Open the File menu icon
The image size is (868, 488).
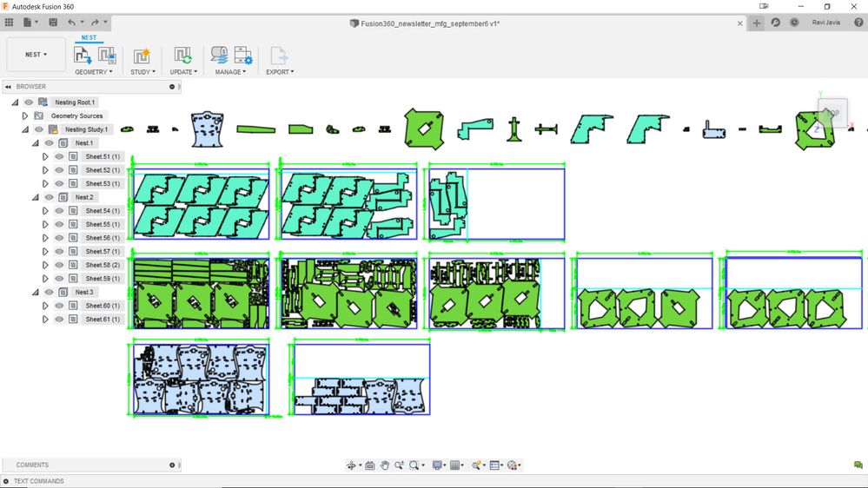(28, 22)
